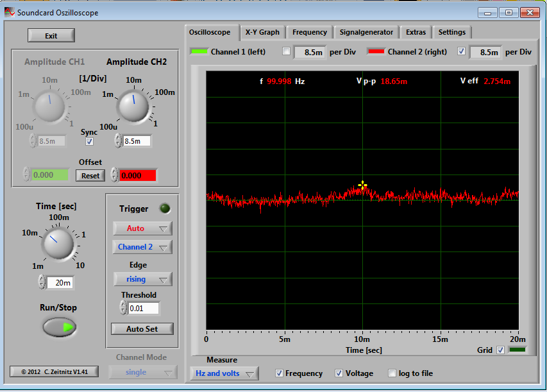The image size is (547, 392).
Task: Click the Time 20m input field
Action: (x=60, y=282)
